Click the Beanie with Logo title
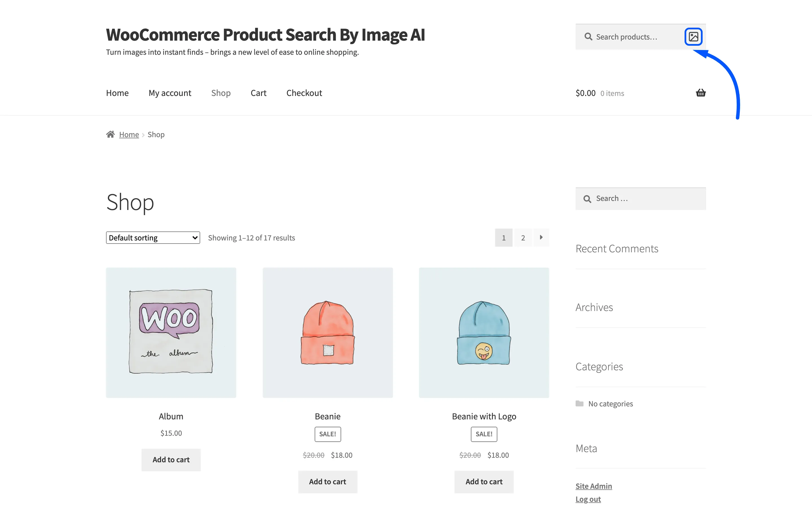The height and width of the screenshot is (508, 812). [x=484, y=416]
